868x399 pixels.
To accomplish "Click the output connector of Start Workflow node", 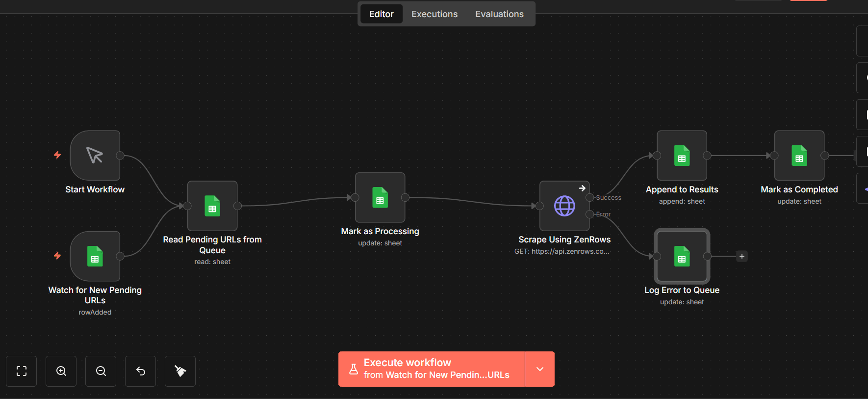I will coord(120,156).
